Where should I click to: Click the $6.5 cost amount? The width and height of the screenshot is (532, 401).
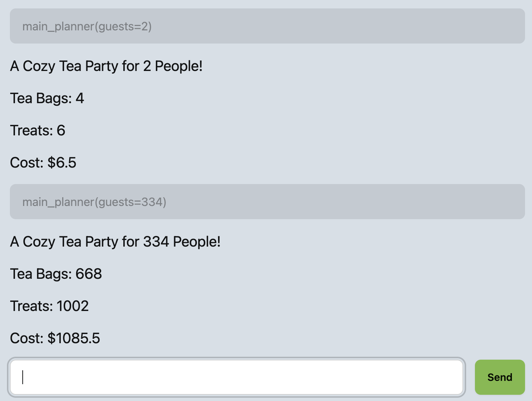[62, 163]
